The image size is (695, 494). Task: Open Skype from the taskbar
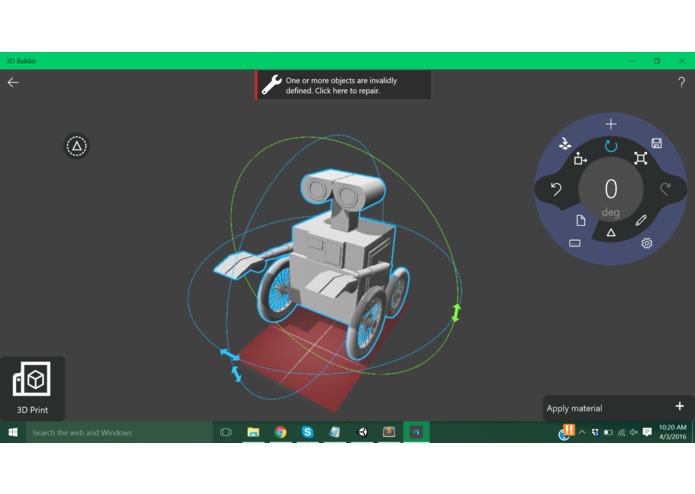tap(307, 432)
